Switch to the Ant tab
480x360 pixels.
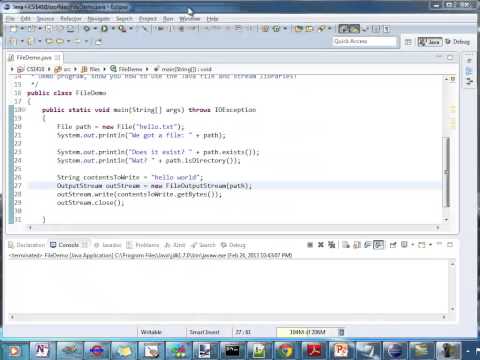pos(175,245)
